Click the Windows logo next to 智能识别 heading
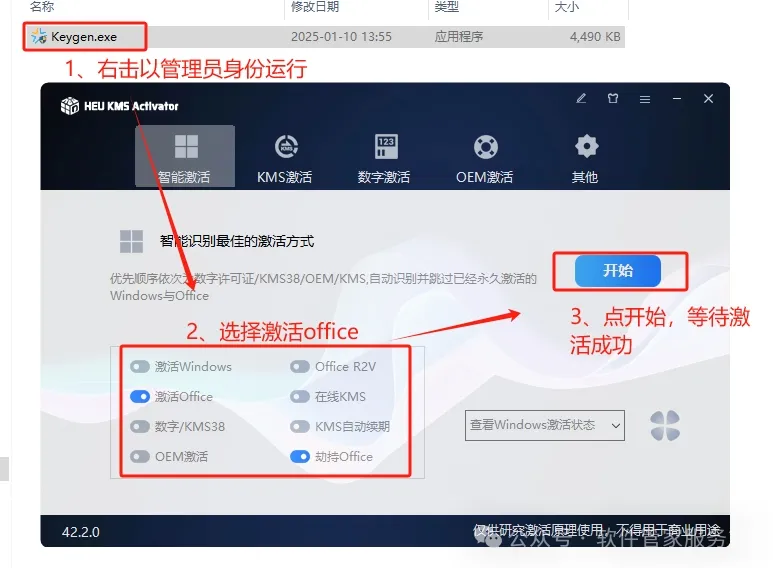This screenshot has height=568, width=773. point(131,241)
